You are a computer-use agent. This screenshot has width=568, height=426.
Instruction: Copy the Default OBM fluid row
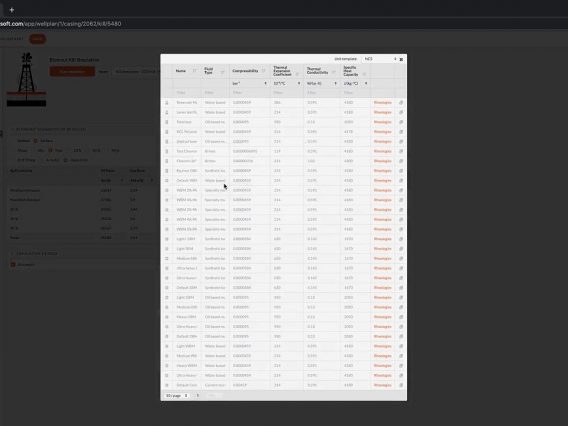[401, 337]
